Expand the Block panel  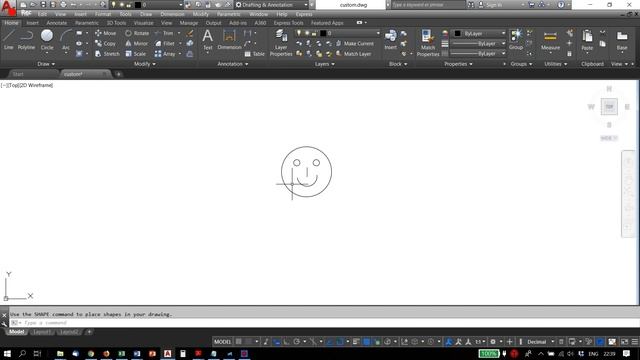398,64
